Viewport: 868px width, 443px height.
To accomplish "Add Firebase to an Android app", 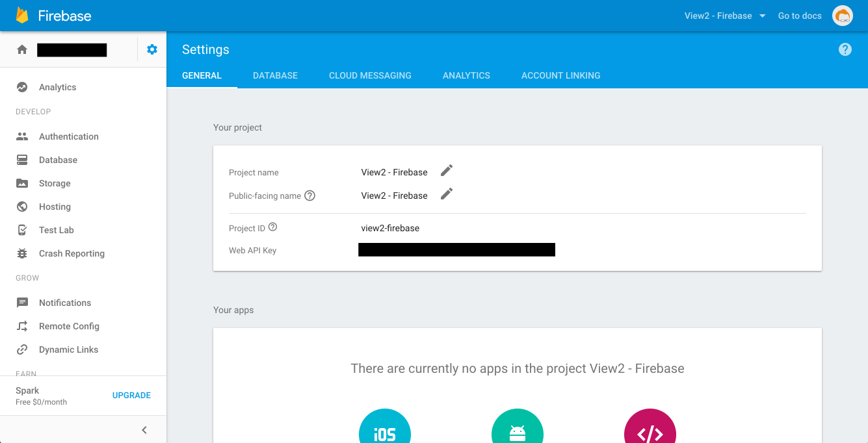I will coord(518,426).
